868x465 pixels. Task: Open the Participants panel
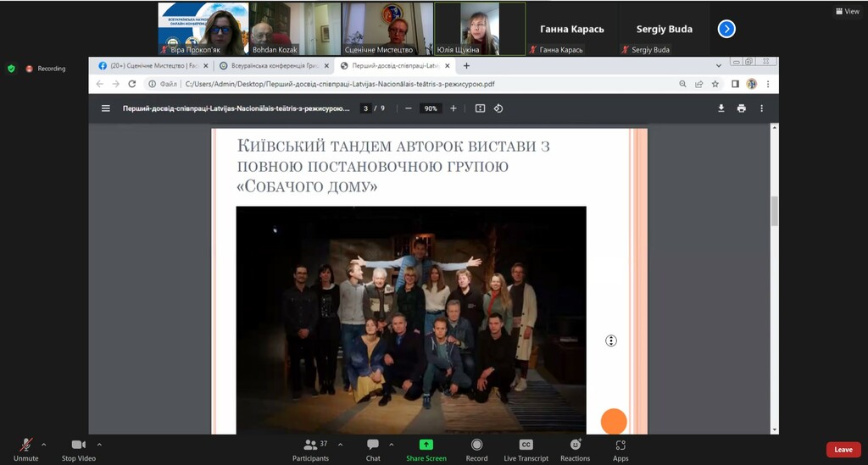pyautogui.click(x=311, y=446)
